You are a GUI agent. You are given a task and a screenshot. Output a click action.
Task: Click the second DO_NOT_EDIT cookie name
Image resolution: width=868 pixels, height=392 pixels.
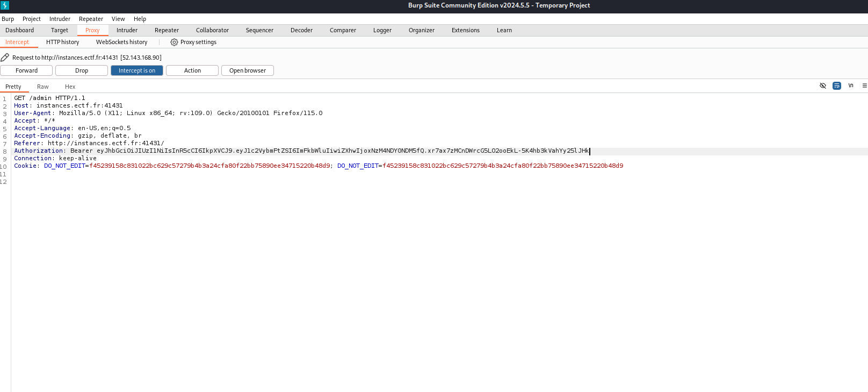point(358,166)
